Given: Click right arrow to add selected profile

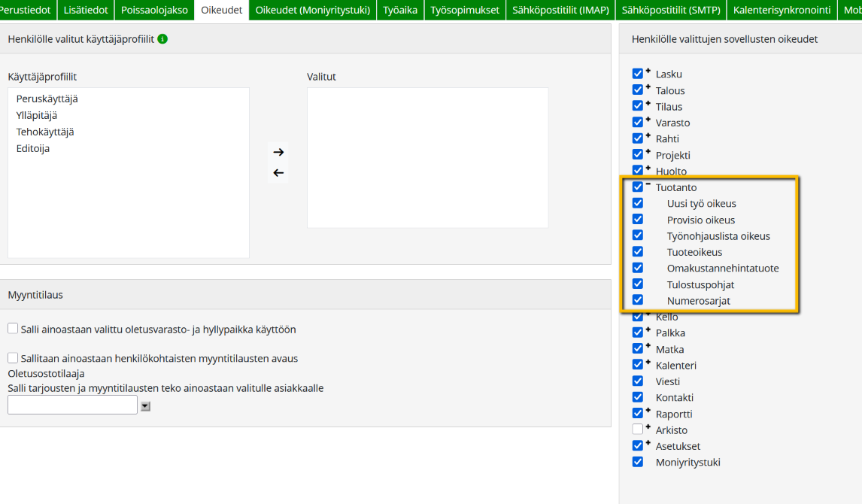Looking at the screenshot, I should [x=278, y=152].
